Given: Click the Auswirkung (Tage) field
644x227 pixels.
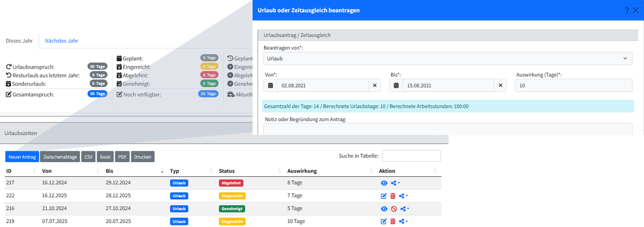Looking at the screenshot, I should pyautogui.click(x=574, y=85).
